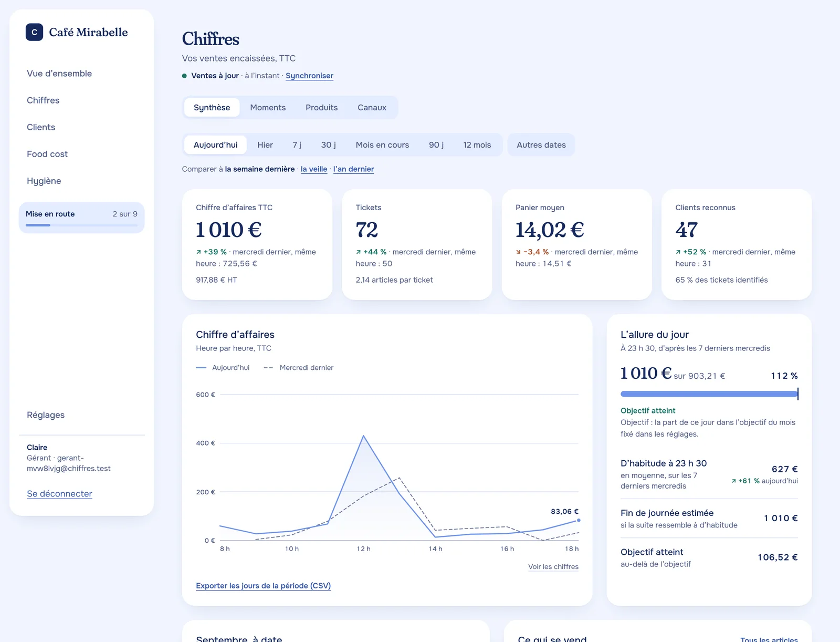The image size is (840, 642).
Task: Click Voir les chiffres under the chart
Action: [x=553, y=567]
